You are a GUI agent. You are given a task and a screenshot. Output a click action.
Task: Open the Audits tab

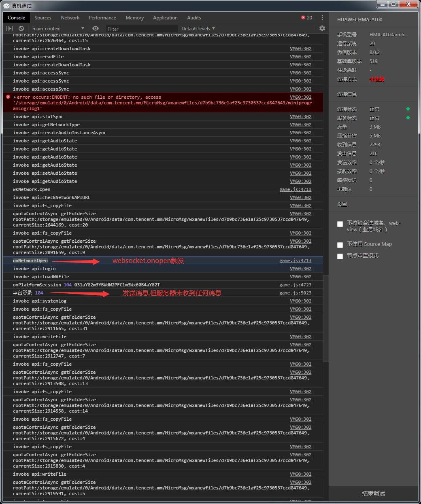194,18
